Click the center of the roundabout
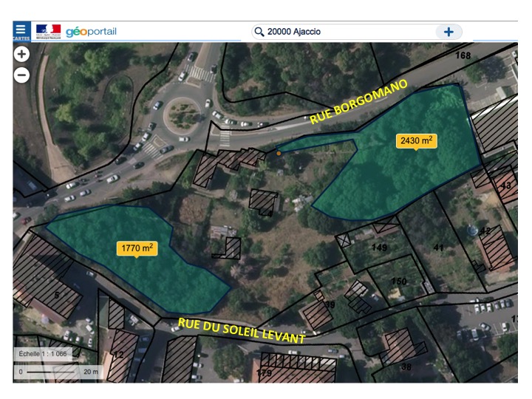This screenshot has height=399, width=532. [181, 113]
